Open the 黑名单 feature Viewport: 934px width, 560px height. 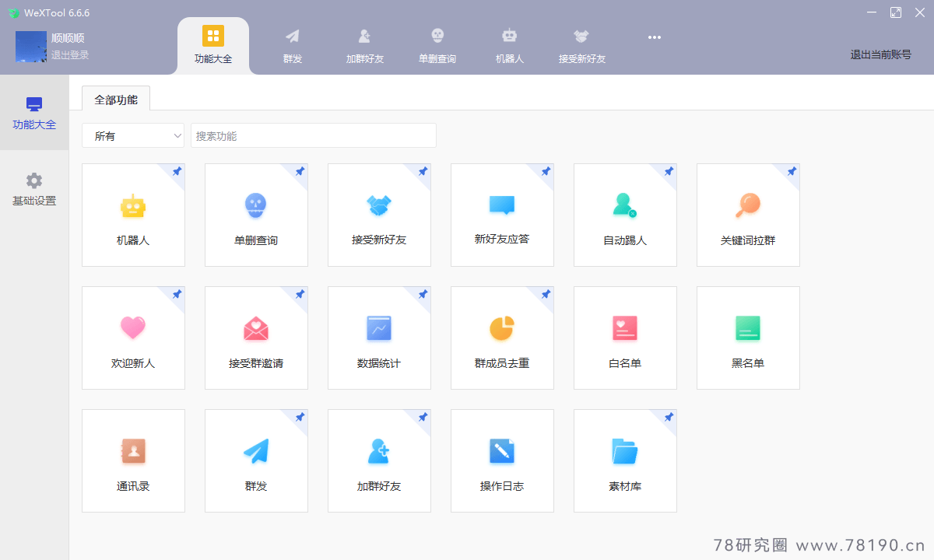(x=748, y=338)
